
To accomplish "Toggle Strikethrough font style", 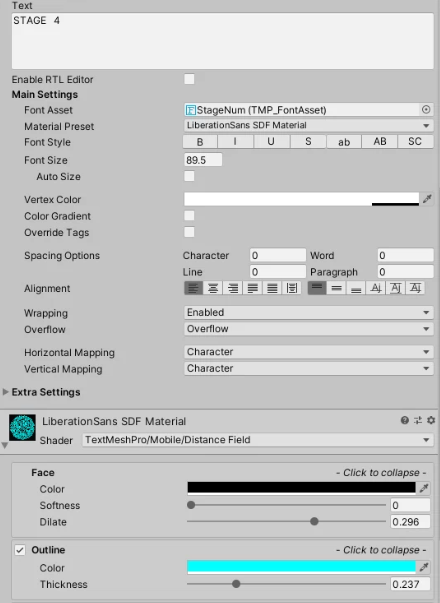I will click(308, 142).
